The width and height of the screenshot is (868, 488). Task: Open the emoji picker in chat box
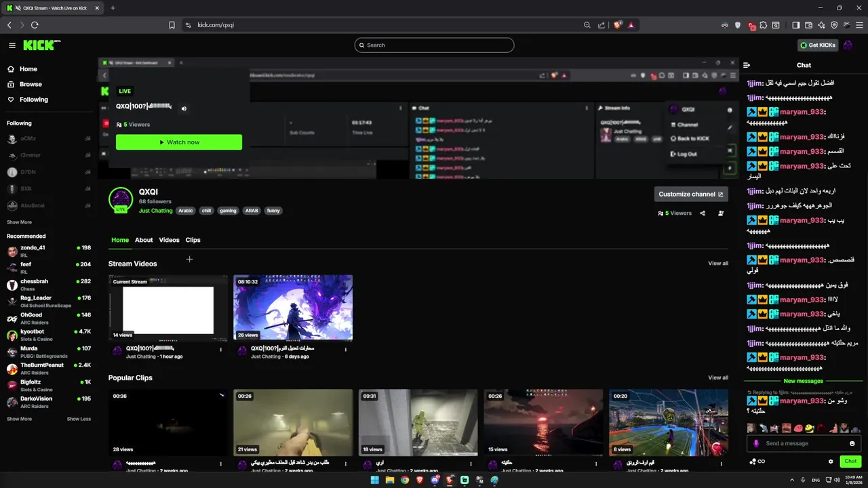tap(852, 443)
